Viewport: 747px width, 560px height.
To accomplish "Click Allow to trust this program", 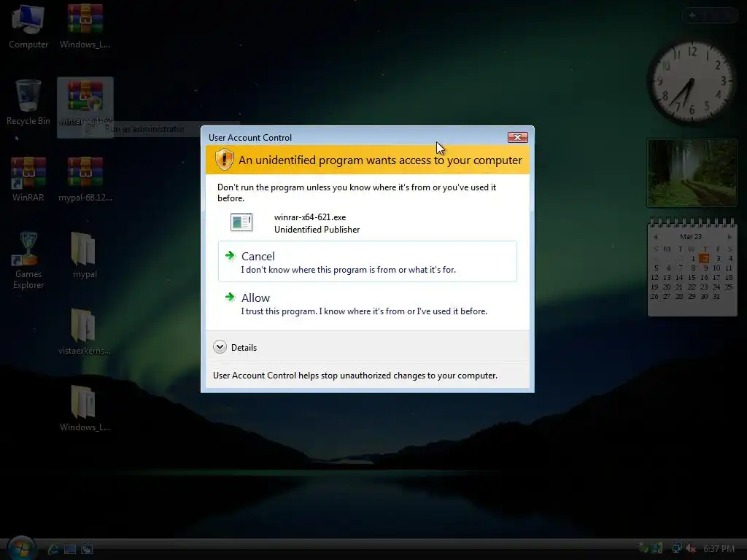I will pos(368,304).
